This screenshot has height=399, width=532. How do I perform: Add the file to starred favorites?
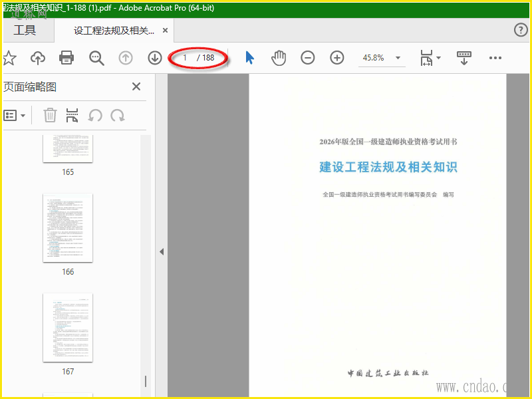(9, 58)
